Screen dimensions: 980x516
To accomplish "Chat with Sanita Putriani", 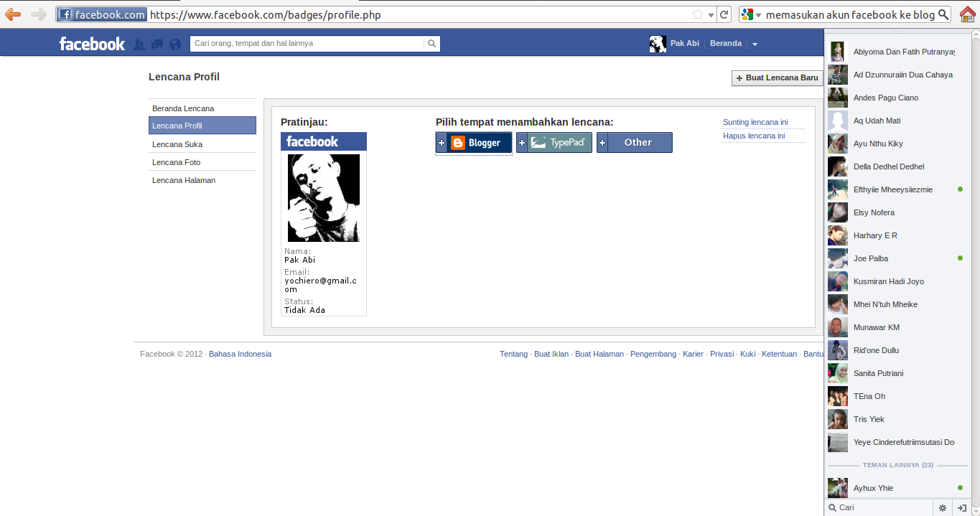I will coord(896,373).
